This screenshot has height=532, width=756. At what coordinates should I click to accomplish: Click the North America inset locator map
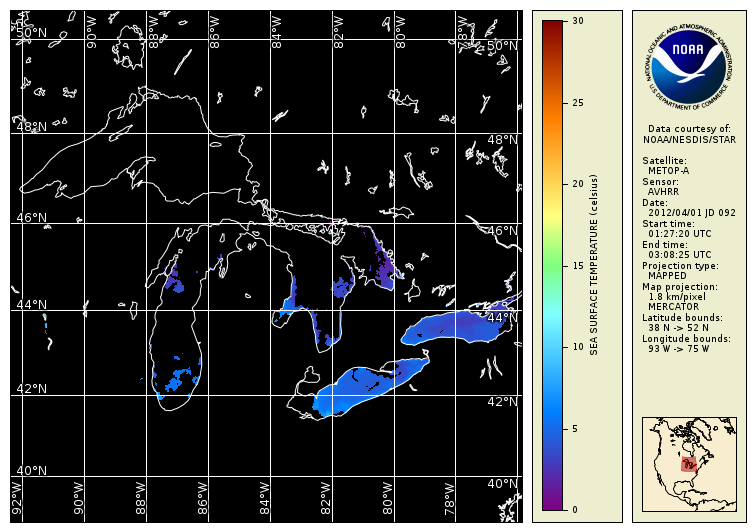tap(689, 464)
